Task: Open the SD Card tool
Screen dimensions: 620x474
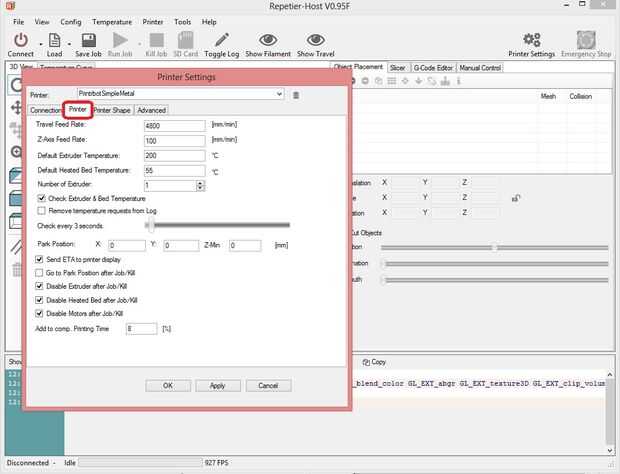Action: 185,40
